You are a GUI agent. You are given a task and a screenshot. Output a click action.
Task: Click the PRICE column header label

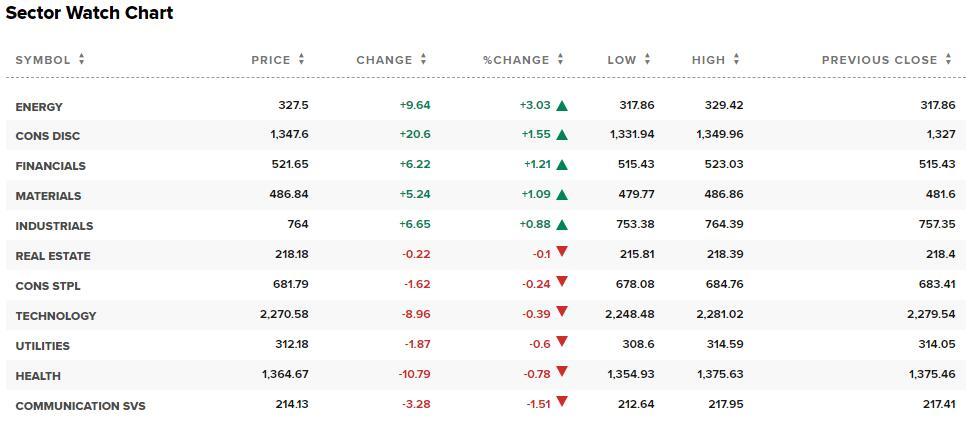pos(271,60)
